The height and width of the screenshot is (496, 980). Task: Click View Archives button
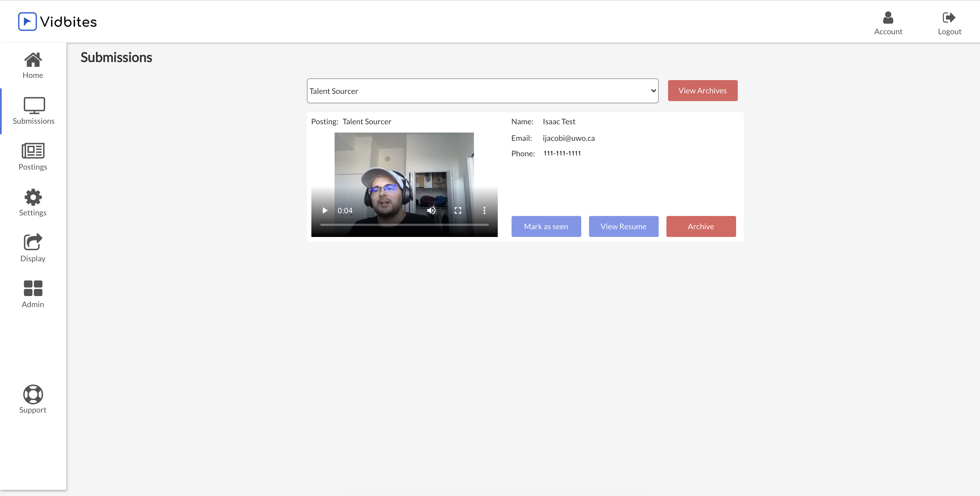click(702, 91)
